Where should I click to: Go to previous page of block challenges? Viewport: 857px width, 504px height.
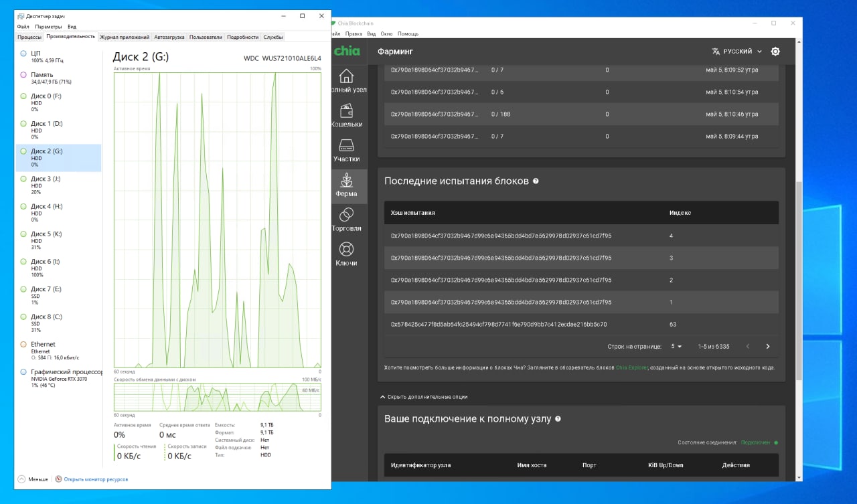coord(748,346)
